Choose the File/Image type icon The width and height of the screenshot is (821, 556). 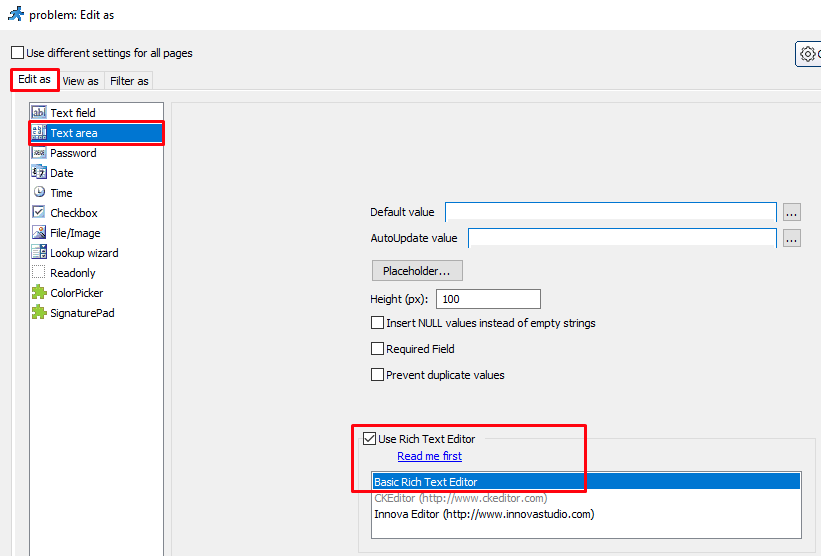point(39,233)
